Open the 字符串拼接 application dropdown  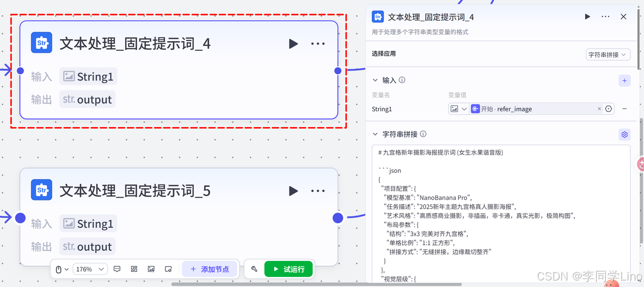[x=608, y=54]
